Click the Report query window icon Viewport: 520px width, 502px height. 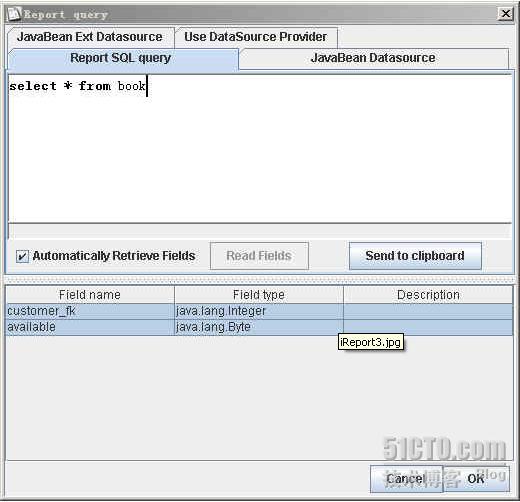14,14
